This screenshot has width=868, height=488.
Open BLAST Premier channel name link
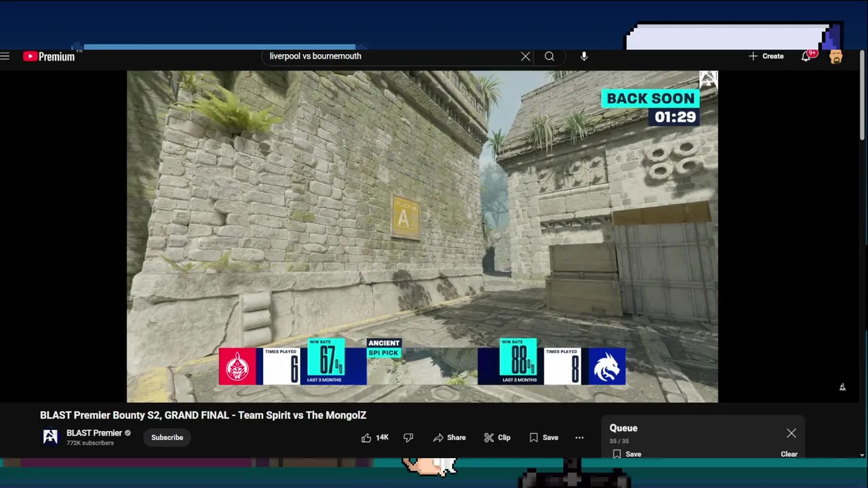pyautogui.click(x=94, y=433)
